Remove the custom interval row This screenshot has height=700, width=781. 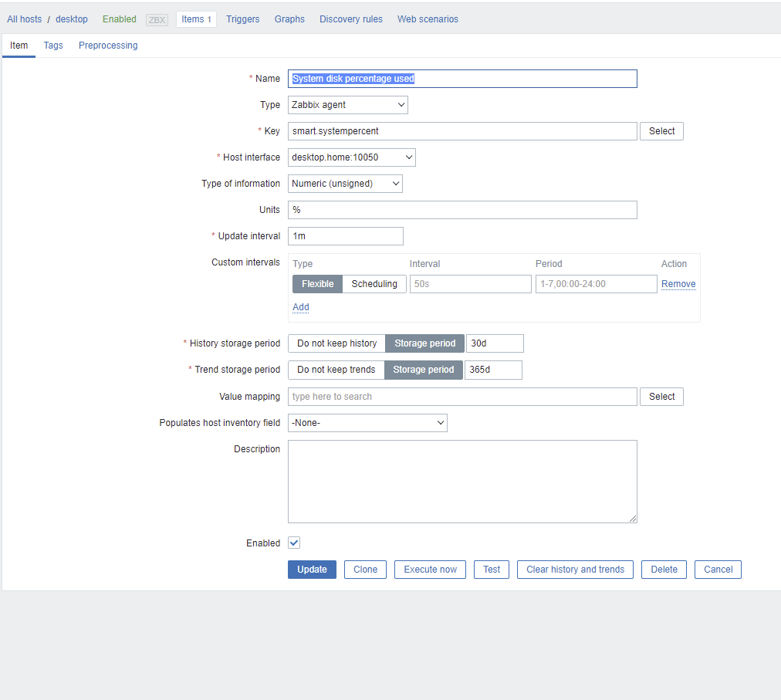pyautogui.click(x=678, y=284)
